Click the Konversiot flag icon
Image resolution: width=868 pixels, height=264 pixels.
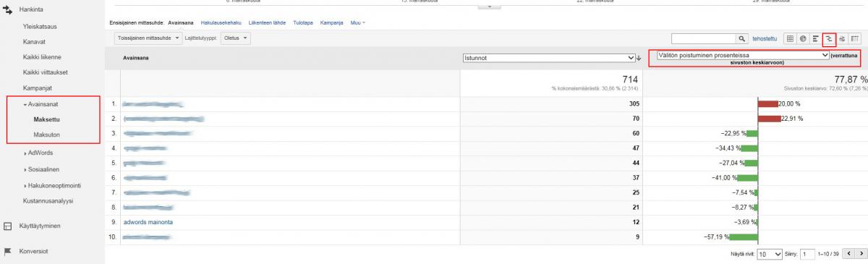[x=8, y=251]
